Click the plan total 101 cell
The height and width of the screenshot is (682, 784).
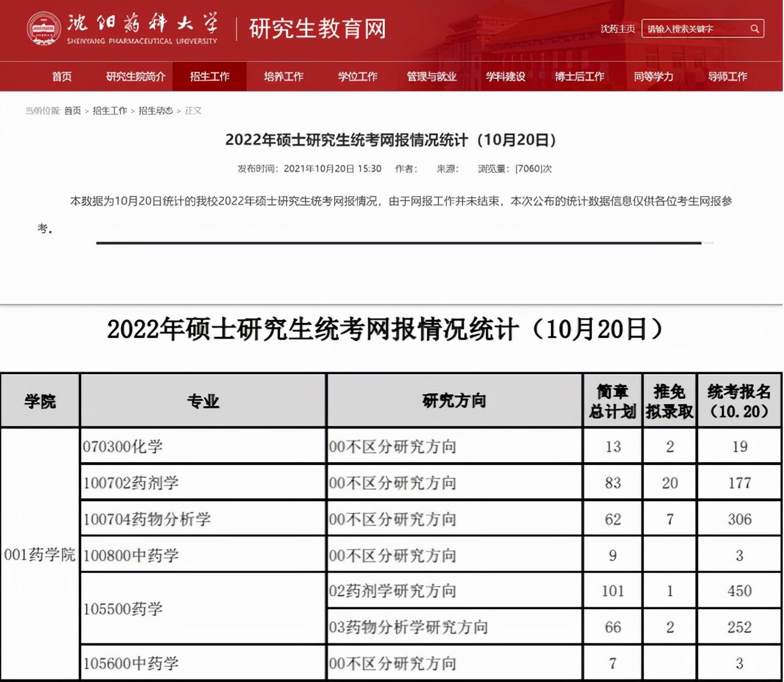coord(613,591)
